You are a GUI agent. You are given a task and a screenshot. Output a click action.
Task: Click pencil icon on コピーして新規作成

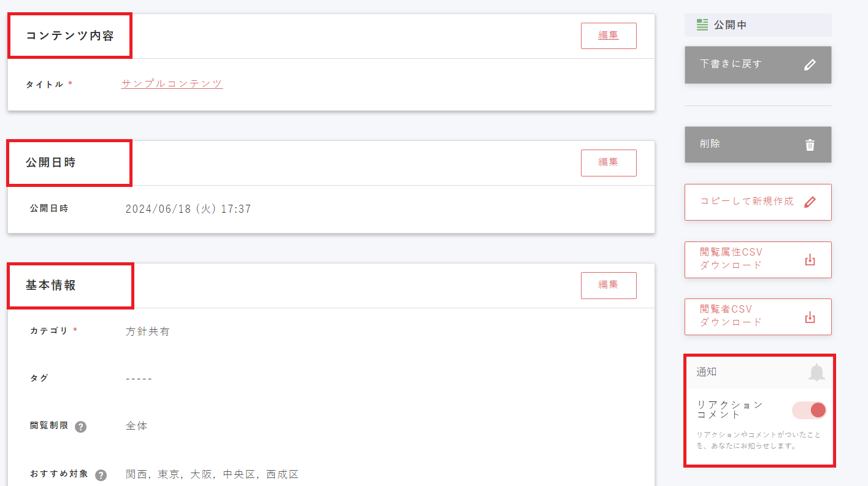pyautogui.click(x=810, y=202)
